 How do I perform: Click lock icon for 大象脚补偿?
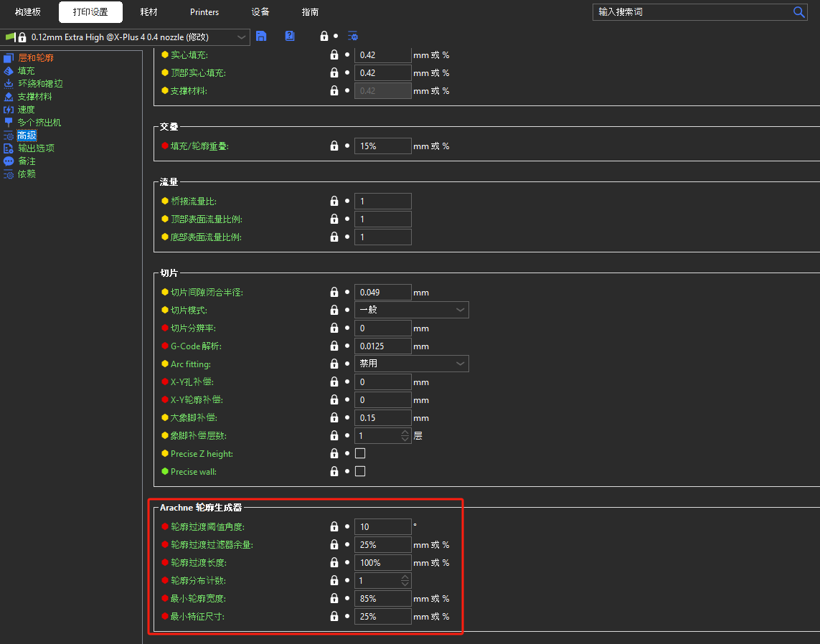pyautogui.click(x=334, y=417)
